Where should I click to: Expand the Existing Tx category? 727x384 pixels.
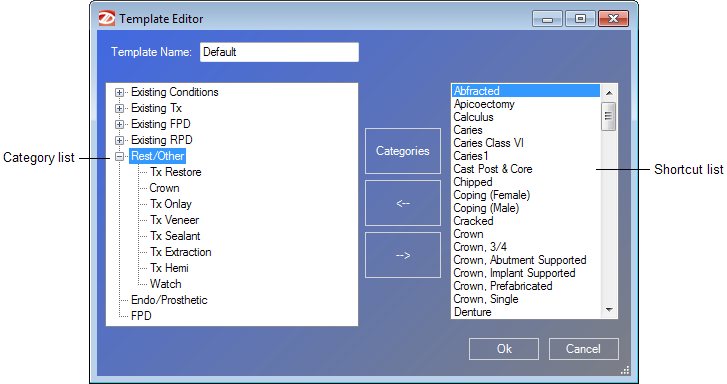point(119,109)
